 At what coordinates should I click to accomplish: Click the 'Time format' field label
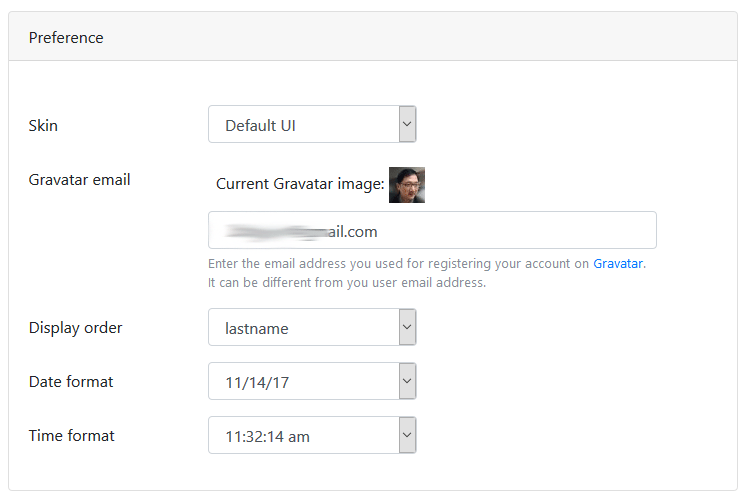pyautogui.click(x=71, y=435)
